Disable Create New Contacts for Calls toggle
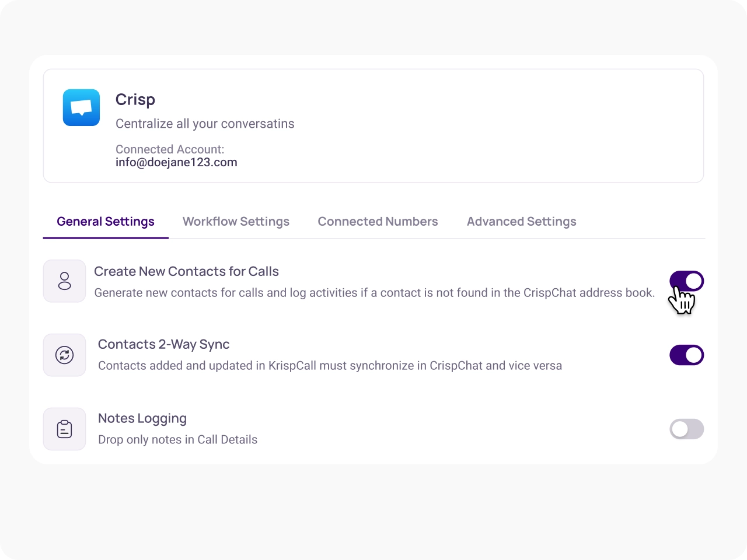This screenshot has height=560, width=747. point(686,281)
